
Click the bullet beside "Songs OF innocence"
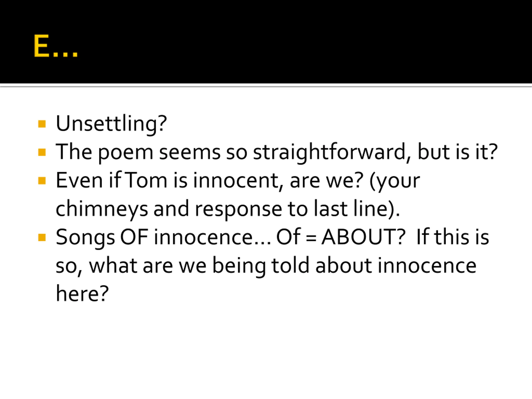tap(42, 237)
